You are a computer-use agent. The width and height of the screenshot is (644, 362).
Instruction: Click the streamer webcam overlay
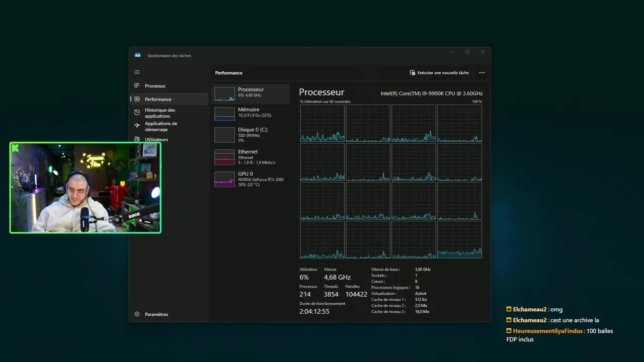click(x=86, y=188)
